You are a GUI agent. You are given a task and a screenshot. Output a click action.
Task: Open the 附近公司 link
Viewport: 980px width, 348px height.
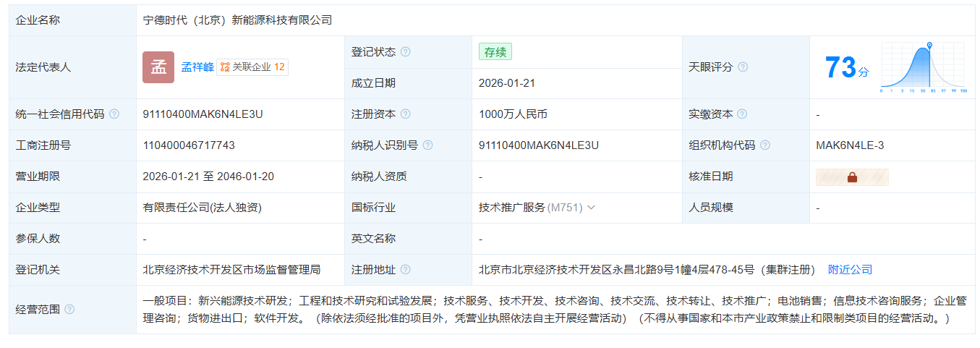[850, 270]
